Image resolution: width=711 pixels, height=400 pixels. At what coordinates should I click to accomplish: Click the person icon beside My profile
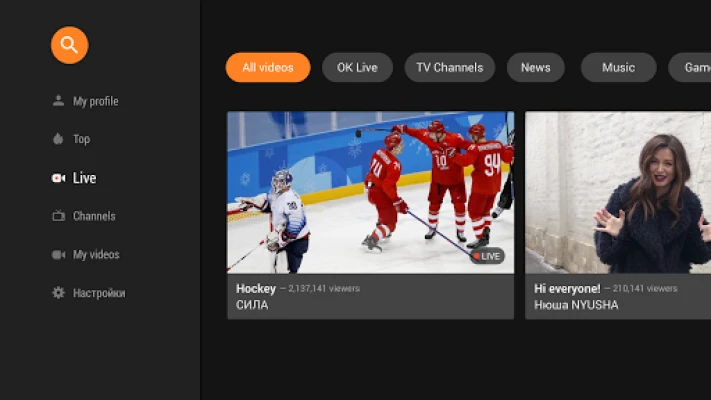pos(58,101)
